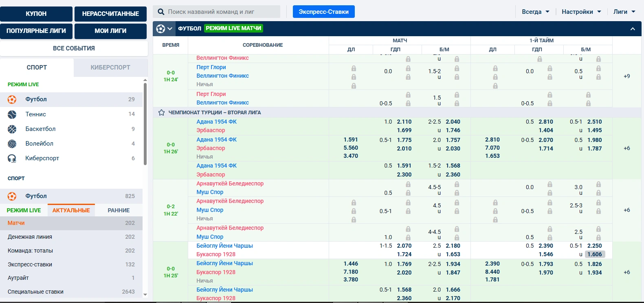Click the soccer ball icon in Футбол header
Image resolution: width=644 pixels, height=303 pixels.
point(160,28)
